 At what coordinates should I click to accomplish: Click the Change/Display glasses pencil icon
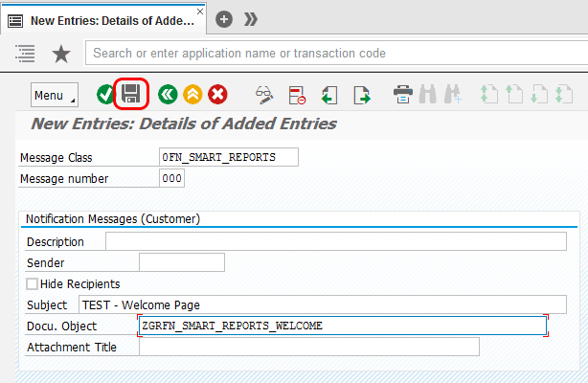[265, 95]
